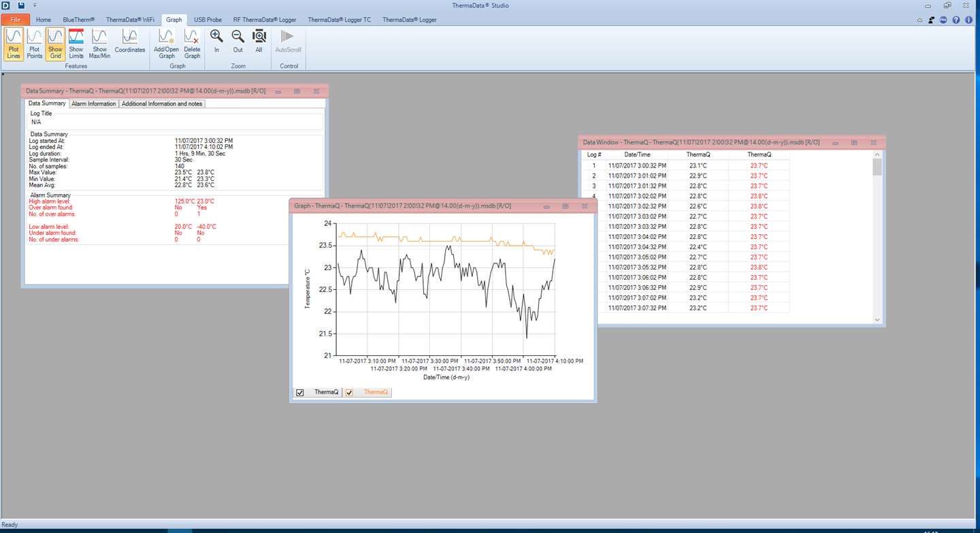Open the About info icon
Viewport: 980px width, 533px height.
coord(969,20)
